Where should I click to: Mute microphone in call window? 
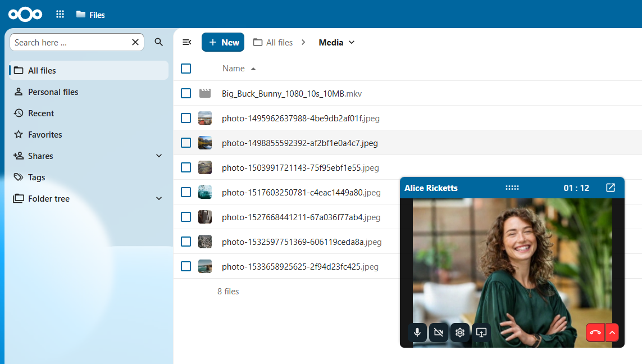pyautogui.click(x=417, y=332)
